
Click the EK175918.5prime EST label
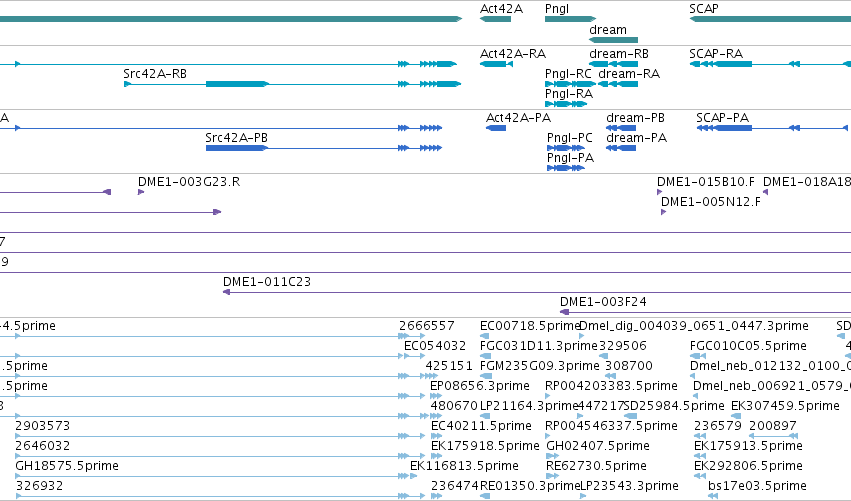pyautogui.click(x=485, y=446)
